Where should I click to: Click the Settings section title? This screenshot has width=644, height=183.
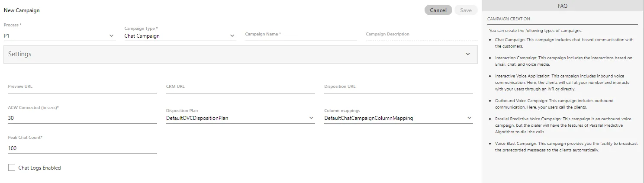point(20,54)
